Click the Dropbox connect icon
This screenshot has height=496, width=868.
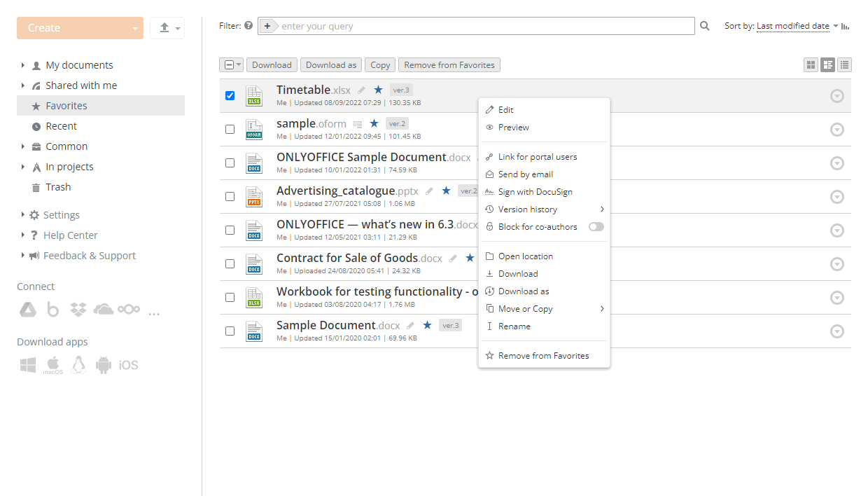tap(78, 310)
